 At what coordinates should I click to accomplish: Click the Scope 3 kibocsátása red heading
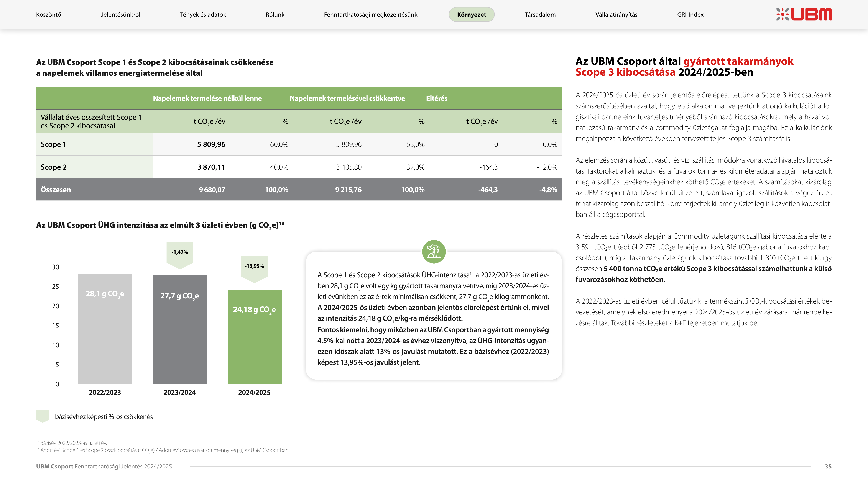point(625,72)
